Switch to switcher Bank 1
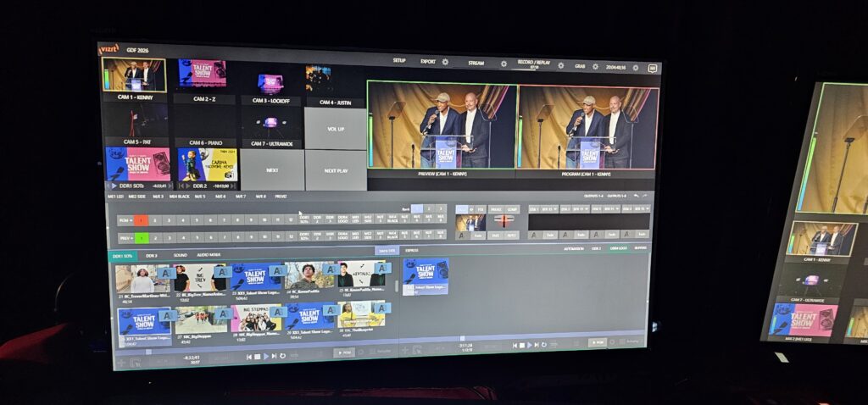868x405 pixels. (x=416, y=209)
